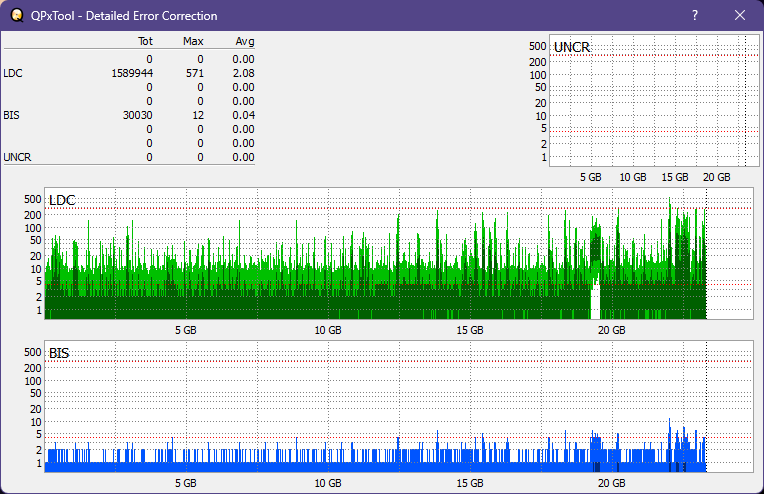The width and height of the screenshot is (764, 494).
Task: Click the 10 GB label under LDC graph
Action: coord(328,330)
